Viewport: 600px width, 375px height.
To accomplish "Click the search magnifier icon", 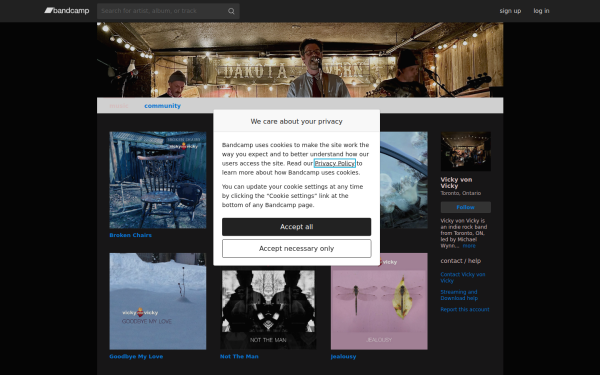I will point(231,11).
